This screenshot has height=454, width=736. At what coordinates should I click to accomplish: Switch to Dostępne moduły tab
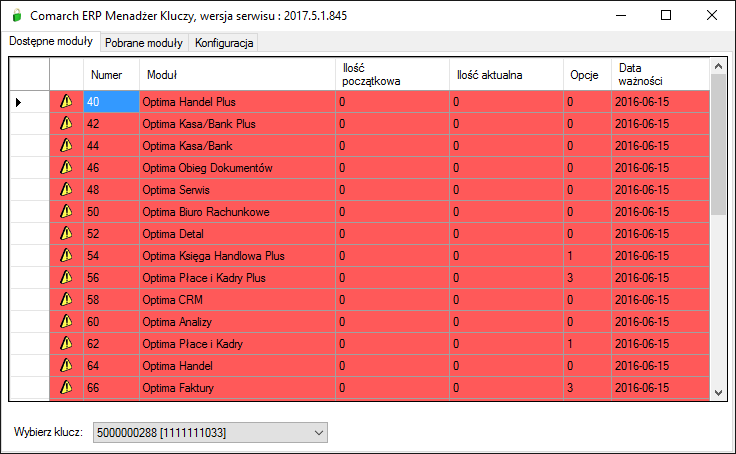[x=51, y=41]
